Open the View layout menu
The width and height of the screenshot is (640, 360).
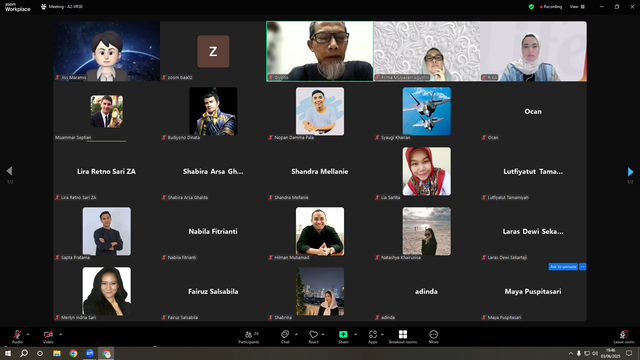pos(577,7)
